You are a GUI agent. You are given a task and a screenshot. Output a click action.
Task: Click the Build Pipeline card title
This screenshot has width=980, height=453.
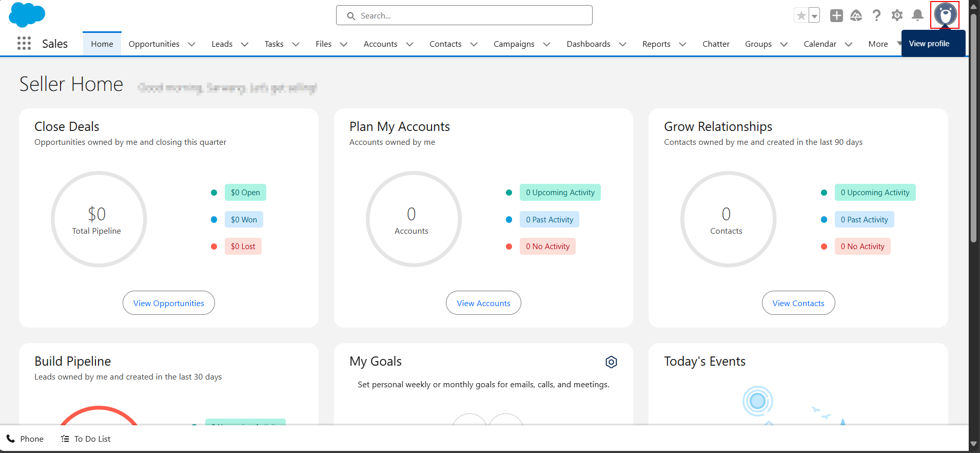click(73, 362)
